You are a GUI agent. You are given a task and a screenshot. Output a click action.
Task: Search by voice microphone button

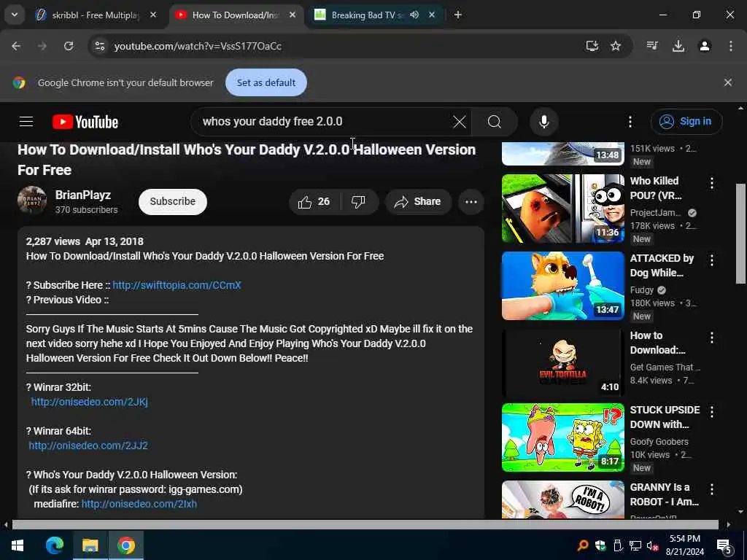(x=544, y=122)
